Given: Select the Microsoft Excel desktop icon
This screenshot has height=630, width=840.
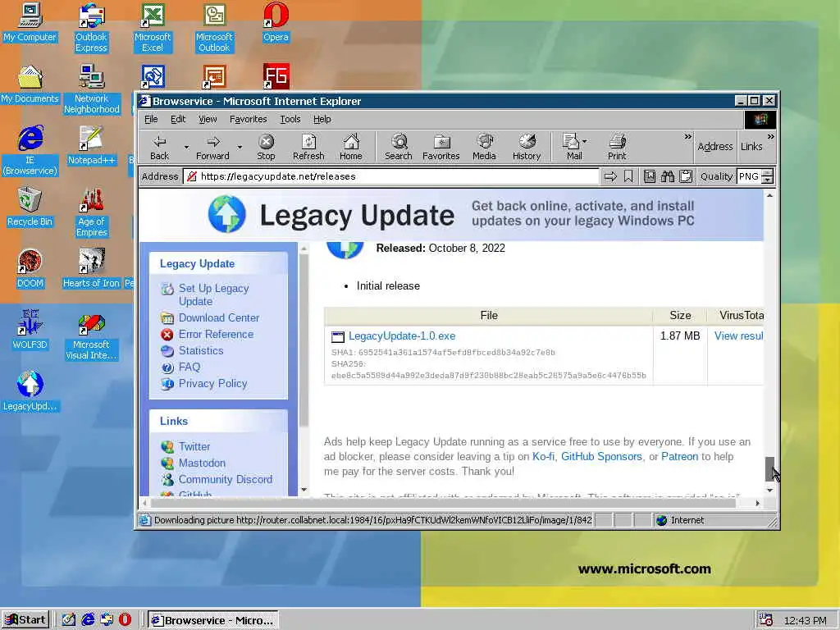Looking at the screenshot, I should pyautogui.click(x=153, y=28).
